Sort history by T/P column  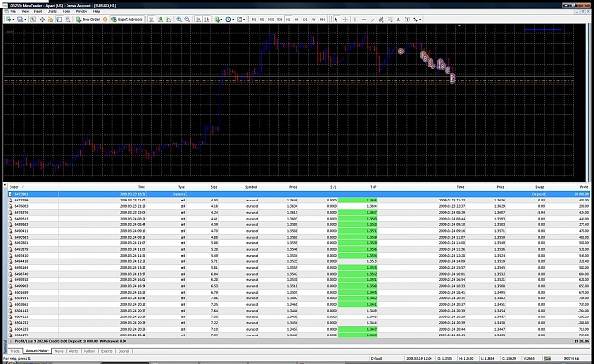374,187
